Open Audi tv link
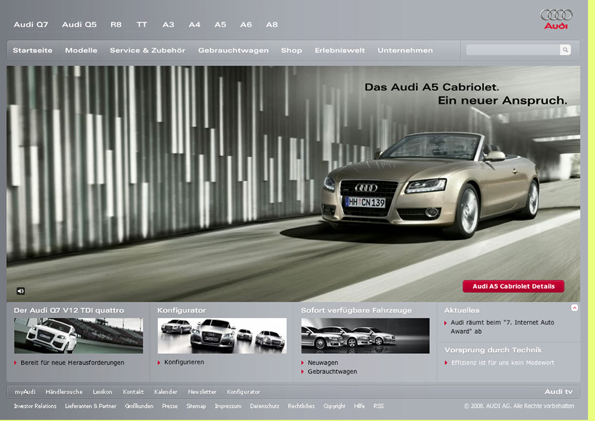The height and width of the screenshot is (421, 595). pyautogui.click(x=558, y=392)
